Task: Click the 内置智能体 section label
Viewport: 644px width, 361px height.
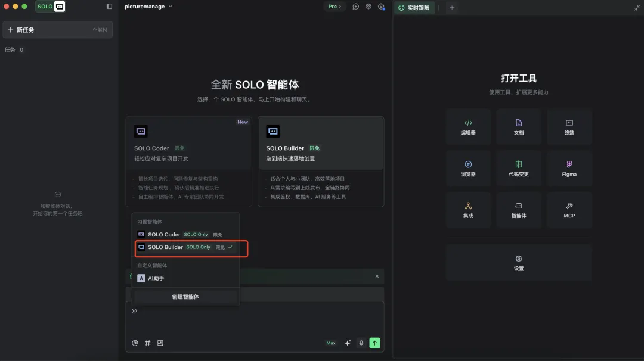Action: click(150, 222)
